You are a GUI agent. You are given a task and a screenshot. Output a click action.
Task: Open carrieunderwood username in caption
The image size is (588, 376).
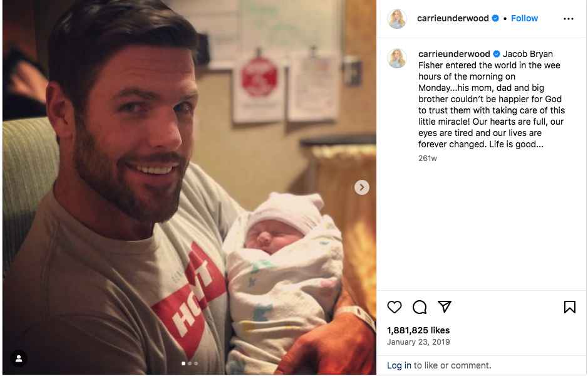[454, 54]
